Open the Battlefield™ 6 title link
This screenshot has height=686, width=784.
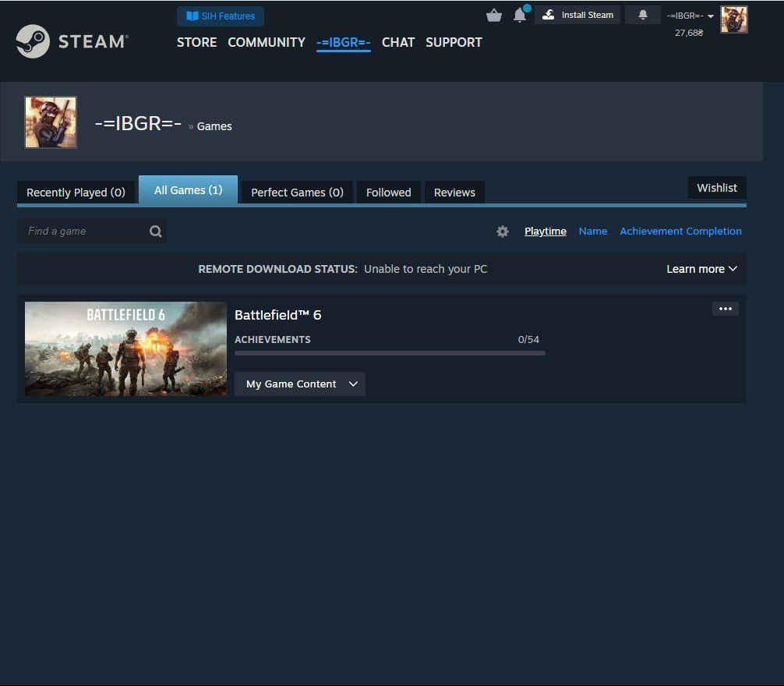click(x=277, y=315)
